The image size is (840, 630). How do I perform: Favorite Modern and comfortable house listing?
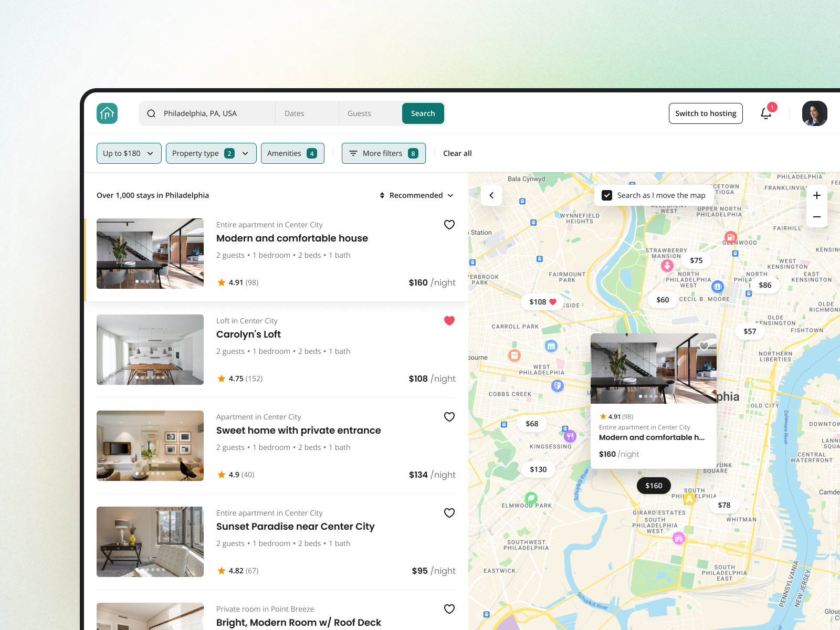(449, 225)
